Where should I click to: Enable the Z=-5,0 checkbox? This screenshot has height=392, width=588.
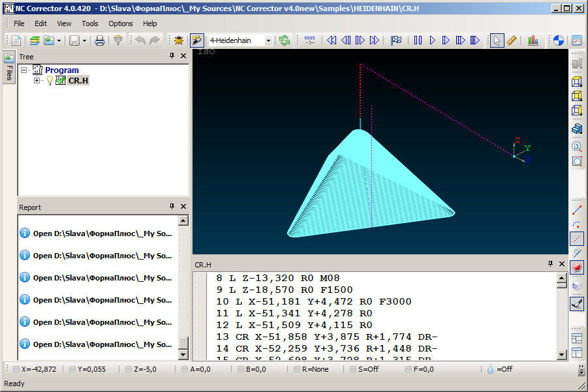[129, 369]
